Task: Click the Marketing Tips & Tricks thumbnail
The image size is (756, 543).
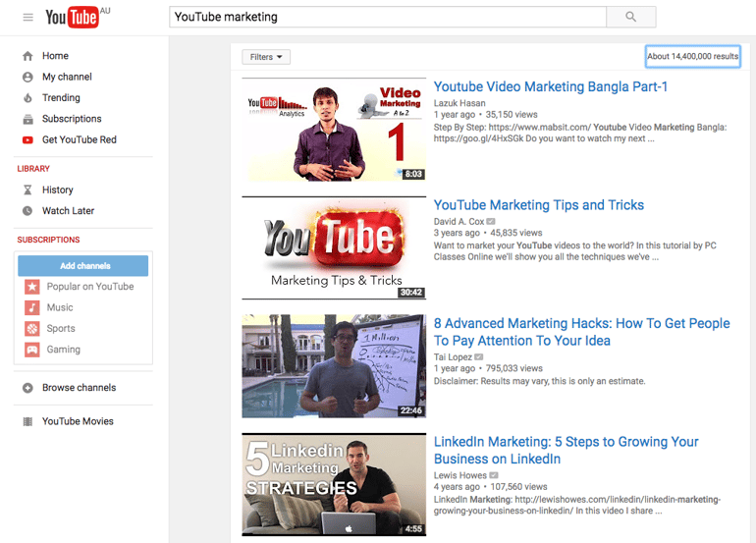Action: tap(334, 247)
